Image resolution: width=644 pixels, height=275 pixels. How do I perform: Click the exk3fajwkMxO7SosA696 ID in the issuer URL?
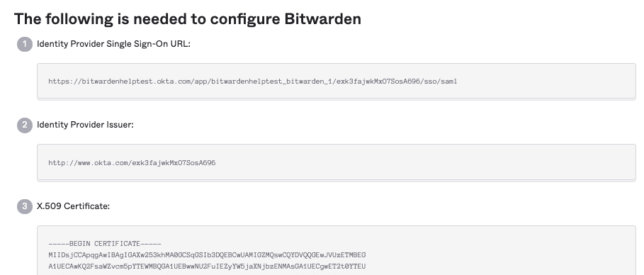pos(174,163)
